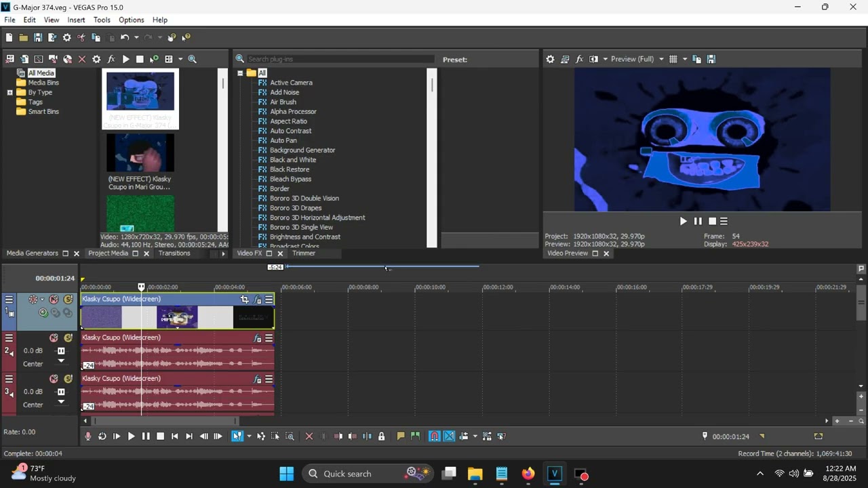Open a project via the folder icon

click(23, 38)
